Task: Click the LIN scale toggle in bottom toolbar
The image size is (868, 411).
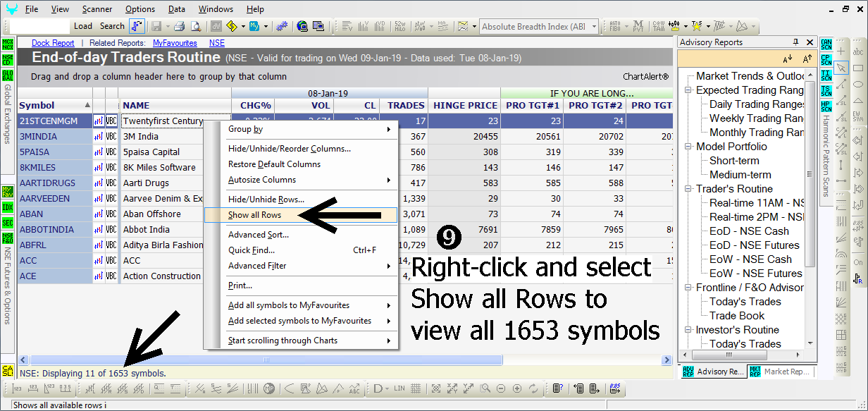Action: coord(400,388)
